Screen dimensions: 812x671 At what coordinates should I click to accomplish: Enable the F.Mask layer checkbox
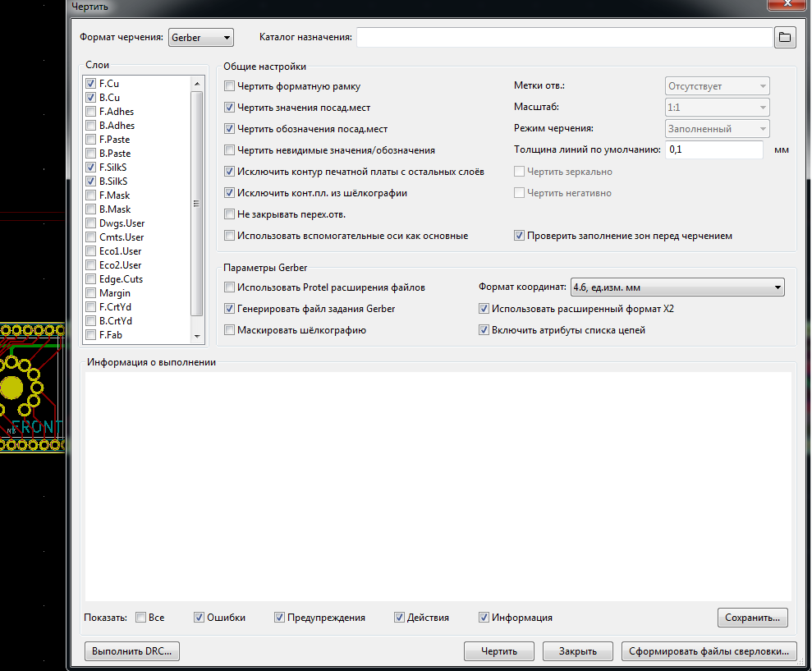(90, 195)
